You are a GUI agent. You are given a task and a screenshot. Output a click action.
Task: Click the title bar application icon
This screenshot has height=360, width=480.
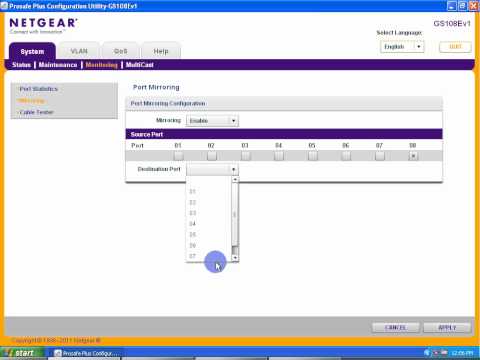tap(4, 5)
